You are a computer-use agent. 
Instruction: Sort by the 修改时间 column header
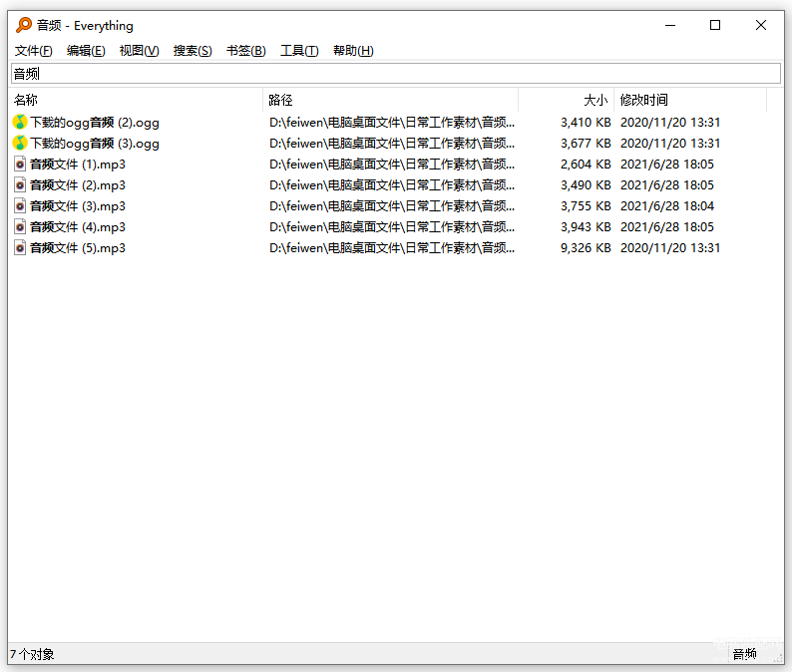pyautogui.click(x=690, y=100)
